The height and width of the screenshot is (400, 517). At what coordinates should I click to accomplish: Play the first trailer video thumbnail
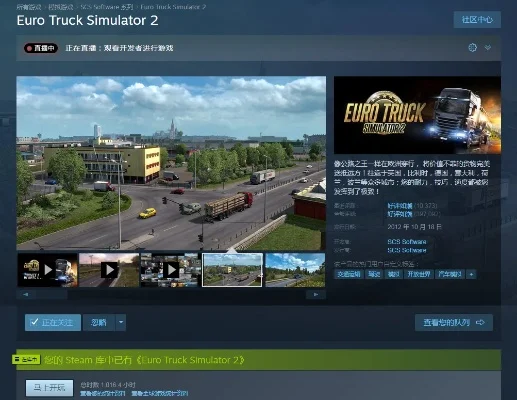tap(47, 270)
